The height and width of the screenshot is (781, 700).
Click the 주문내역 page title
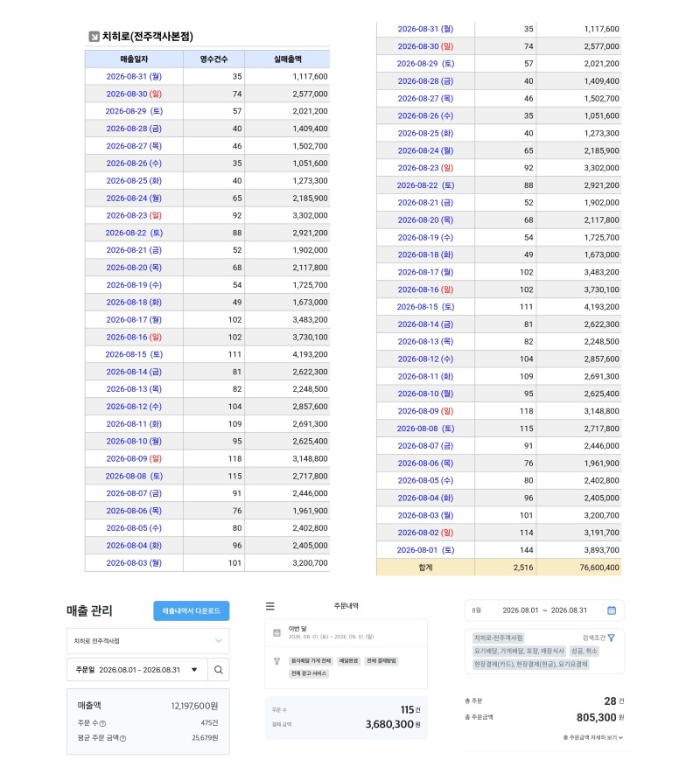tap(346, 606)
